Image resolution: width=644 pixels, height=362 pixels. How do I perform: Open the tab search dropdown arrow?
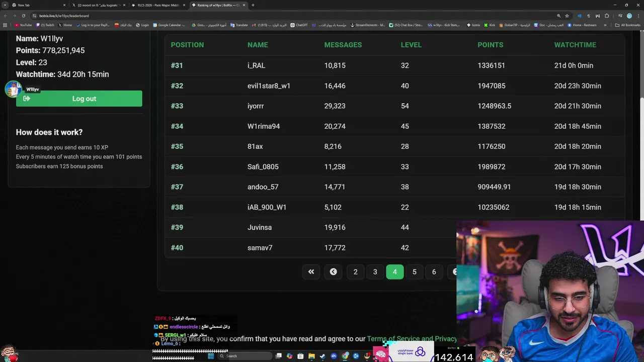[5, 5]
